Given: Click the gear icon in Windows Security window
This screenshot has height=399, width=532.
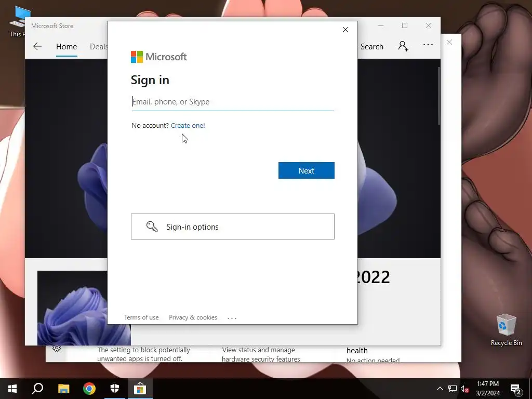Looking at the screenshot, I should point(57,348).
